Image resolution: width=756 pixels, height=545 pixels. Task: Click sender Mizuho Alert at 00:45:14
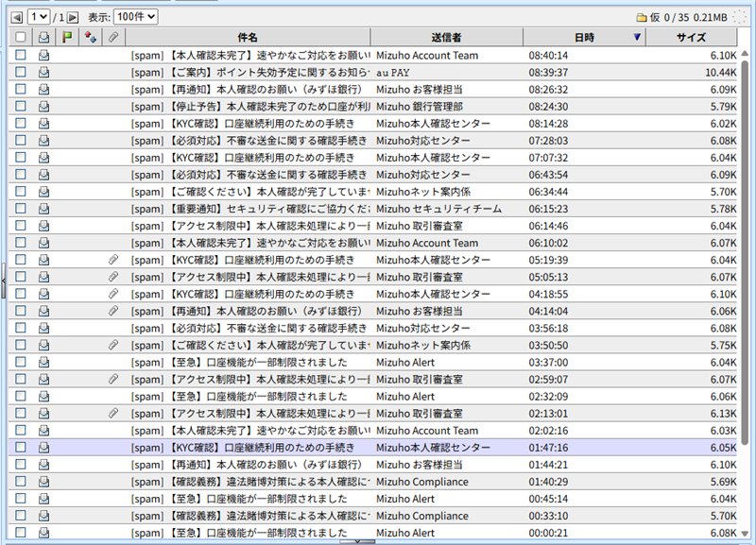coord(405,499)
